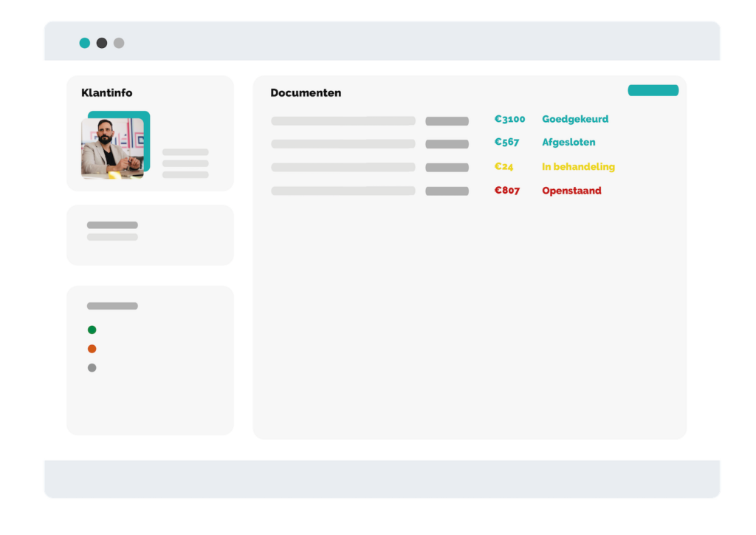756x535 pixels.
Task: Select the €3100 amount
Action: (509, 119)
